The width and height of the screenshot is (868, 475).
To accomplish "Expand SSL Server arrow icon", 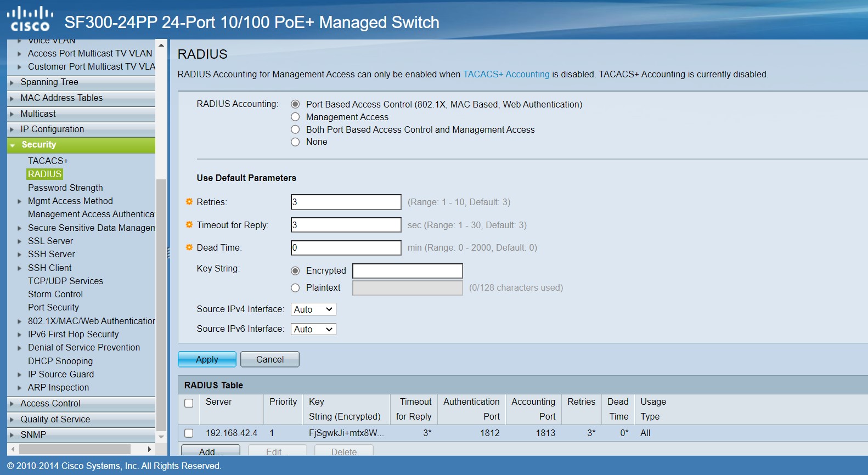I will coord(19,241).
